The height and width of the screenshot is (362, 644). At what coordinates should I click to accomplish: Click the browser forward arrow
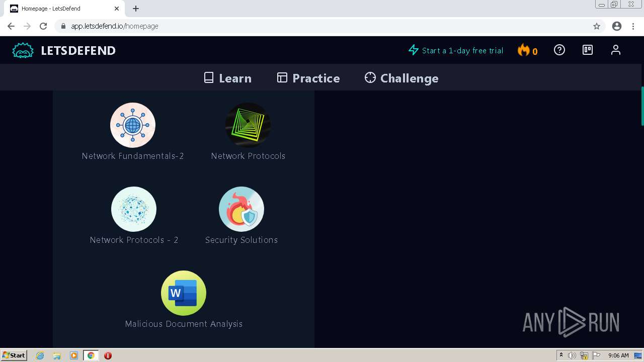click(27, 26)
